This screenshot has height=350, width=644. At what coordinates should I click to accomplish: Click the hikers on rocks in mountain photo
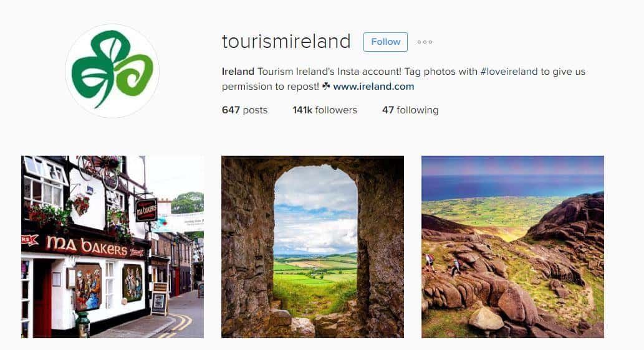pos(443,264)
